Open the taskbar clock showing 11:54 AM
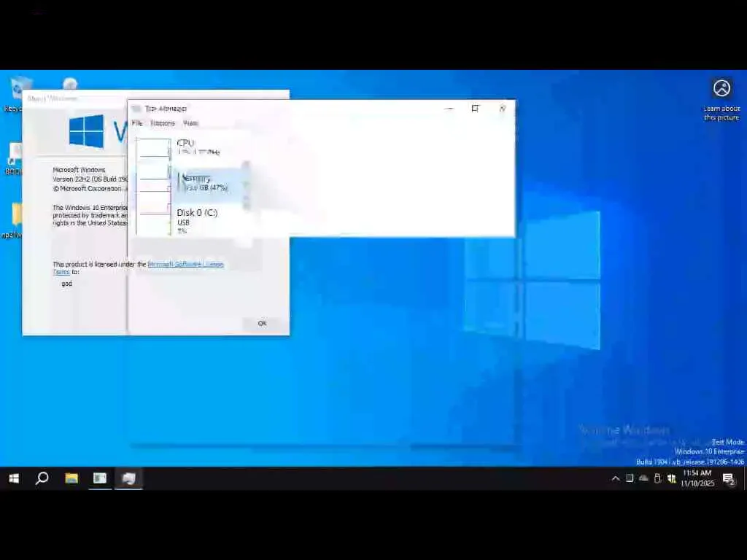Screen dimensions: 747x560 click(697, 478)
